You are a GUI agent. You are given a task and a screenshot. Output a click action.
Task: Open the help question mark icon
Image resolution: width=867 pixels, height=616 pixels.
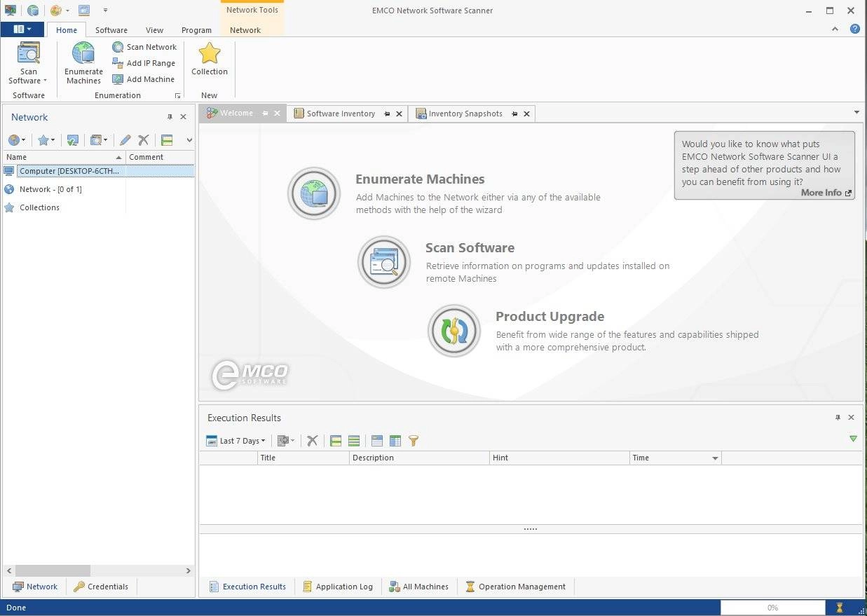coord(854,29)
